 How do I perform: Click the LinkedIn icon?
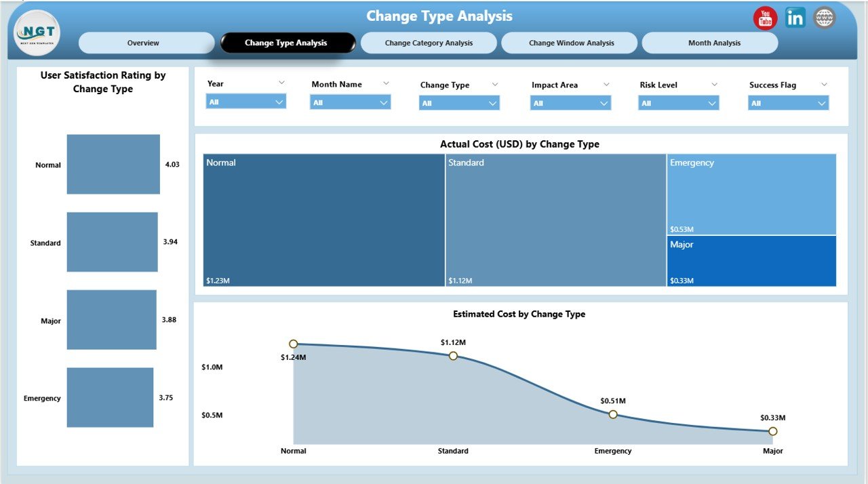794,18
